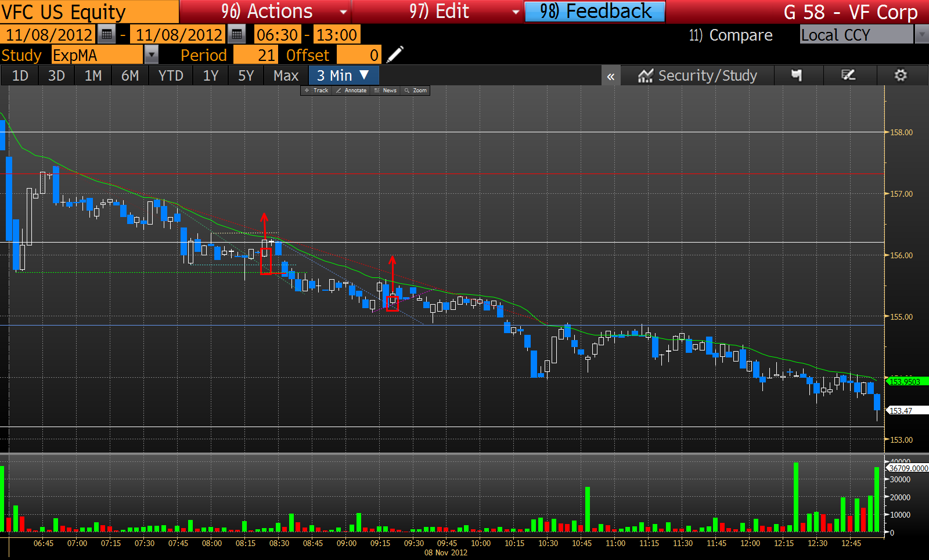The height and width of the screenshot is (560, 929).
Task: Click the 156.00 price axis label
Action: click(x=901, y=255)
